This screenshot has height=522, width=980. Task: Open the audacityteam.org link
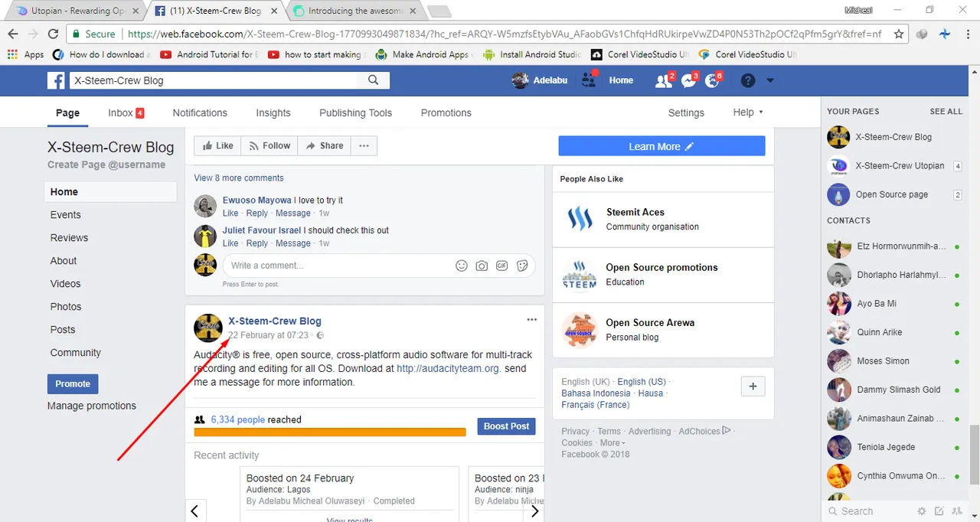coord(448,368)
